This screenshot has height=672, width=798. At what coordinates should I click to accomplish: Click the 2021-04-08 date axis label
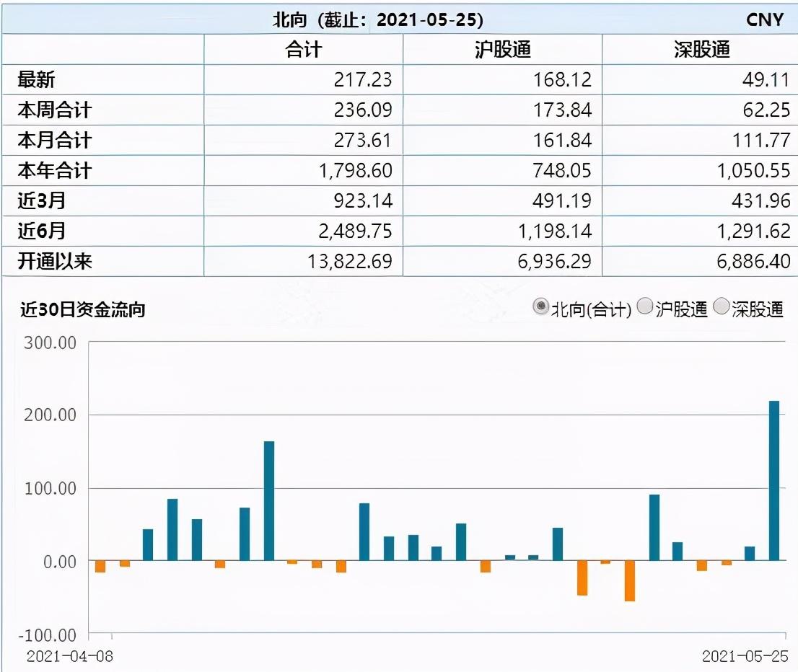coord(70,656)
